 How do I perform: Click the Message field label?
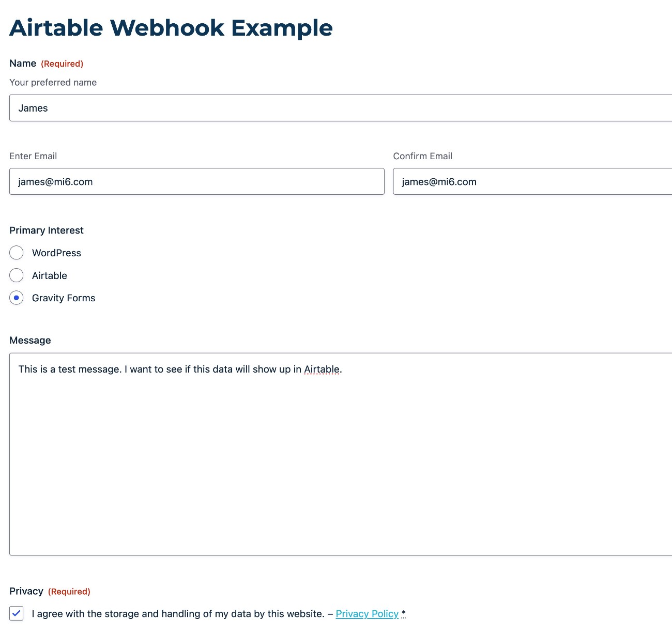point(30,340)
